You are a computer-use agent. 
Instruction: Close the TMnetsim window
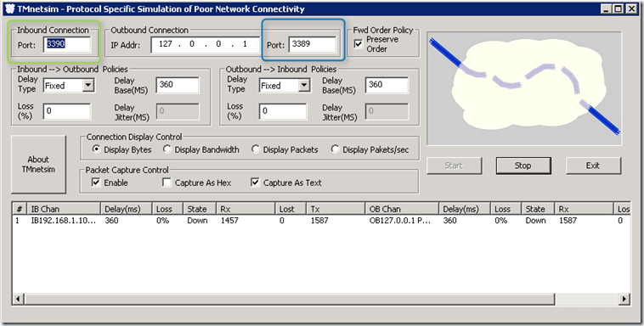click(x=631, y=8)
